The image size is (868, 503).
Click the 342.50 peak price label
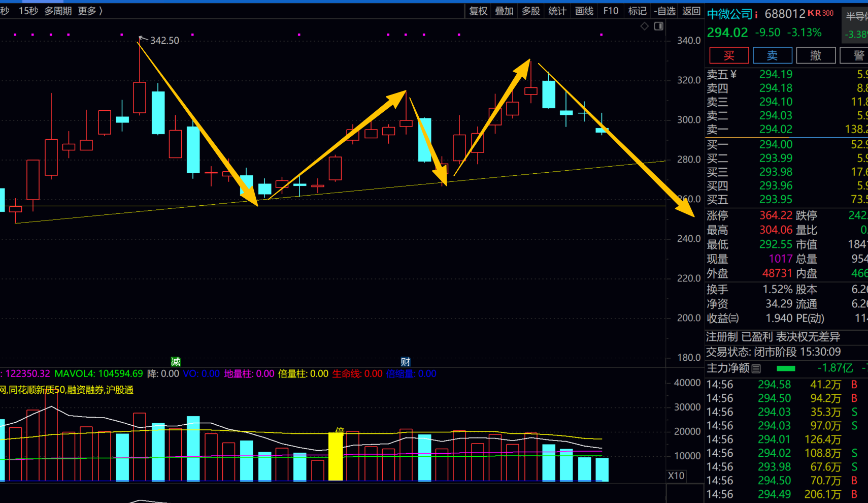pos(164,41)
